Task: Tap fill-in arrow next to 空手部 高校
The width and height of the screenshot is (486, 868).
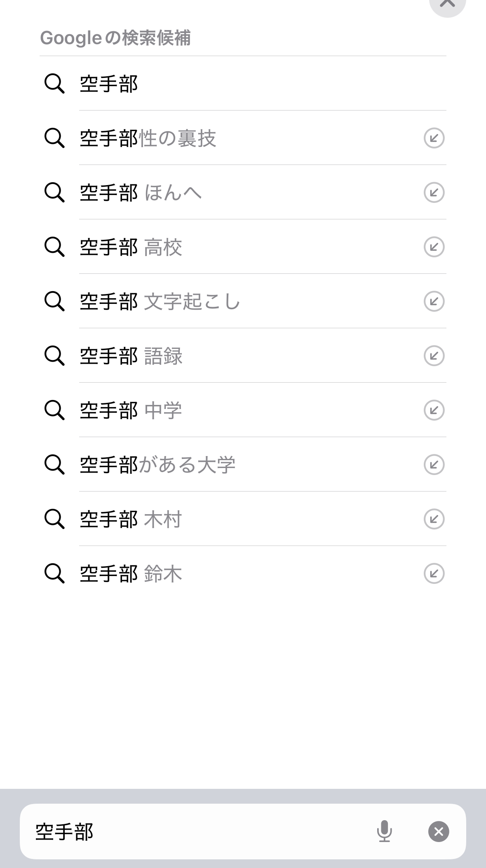Action: (x=434, y=247)
